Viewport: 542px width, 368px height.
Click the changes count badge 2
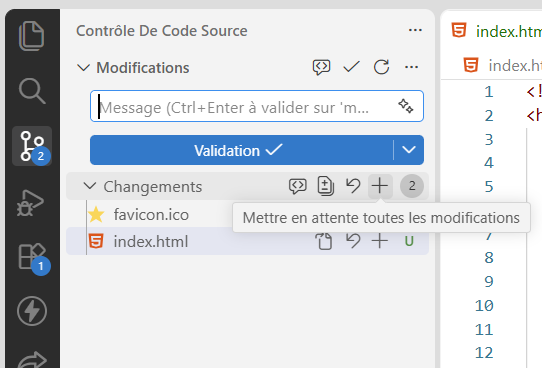[412, 186]
